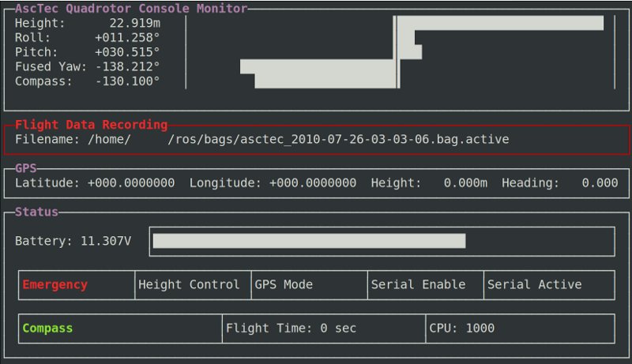Toggle the Height Control status cell

click(189, 285)
